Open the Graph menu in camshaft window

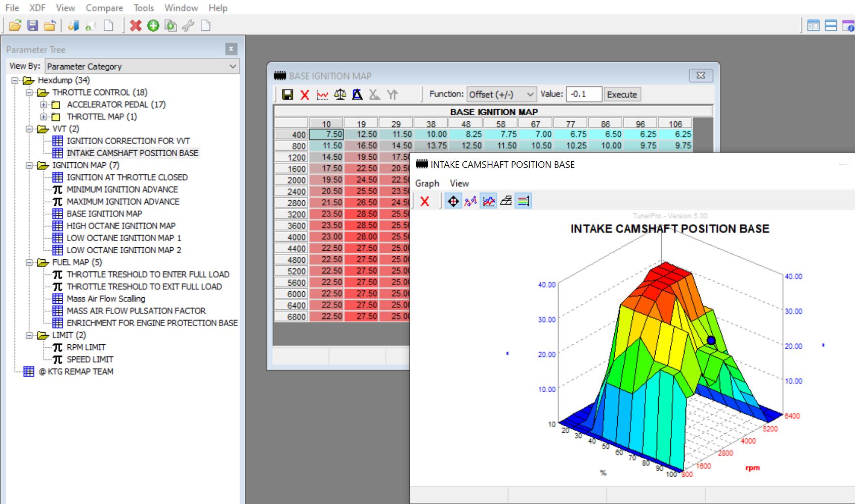point(427,183)
